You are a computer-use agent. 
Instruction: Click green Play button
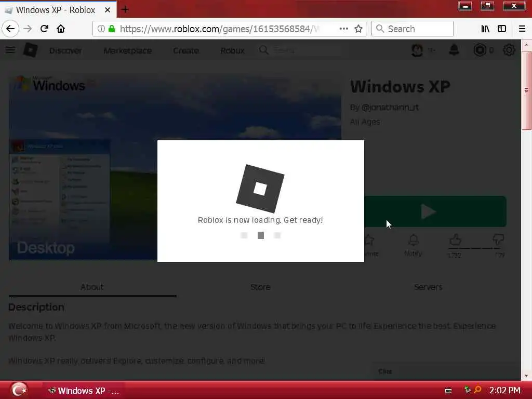(x=435, y=211)
